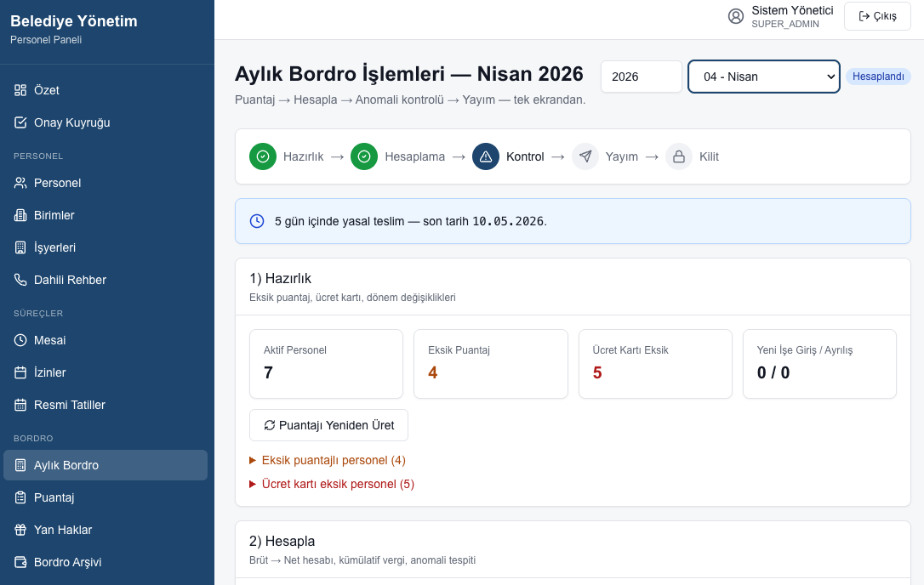
Task: Go to the Personel page
Action: pos(106,183)
